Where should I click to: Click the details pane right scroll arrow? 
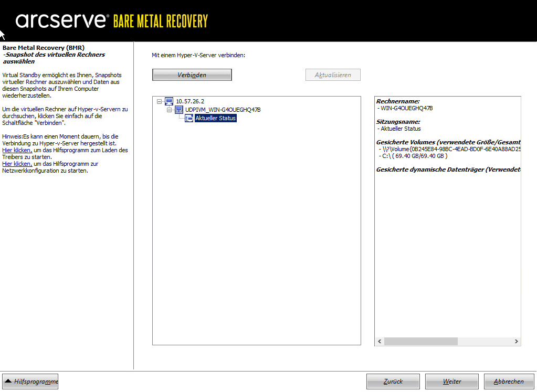tap(516, 341)
